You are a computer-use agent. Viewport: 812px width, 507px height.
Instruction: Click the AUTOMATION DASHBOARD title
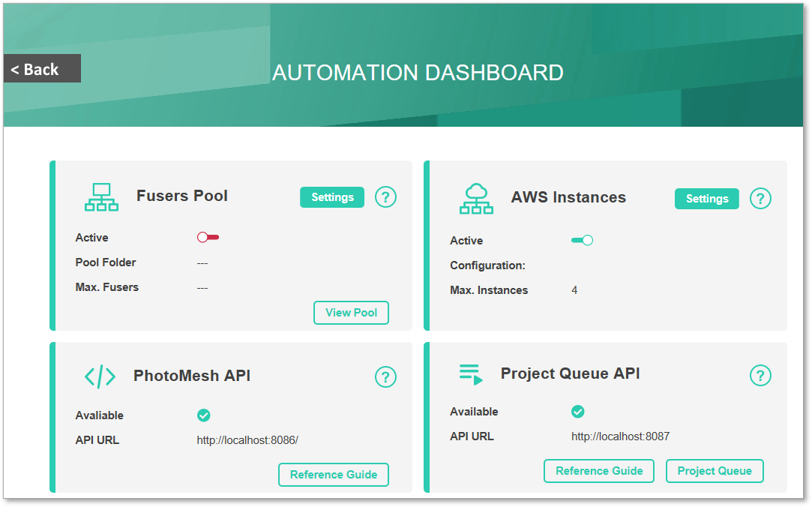click(x=418, y=73)
